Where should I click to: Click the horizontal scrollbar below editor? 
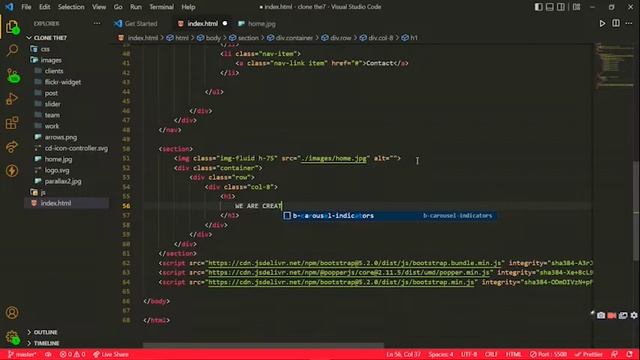coord(263,345)
